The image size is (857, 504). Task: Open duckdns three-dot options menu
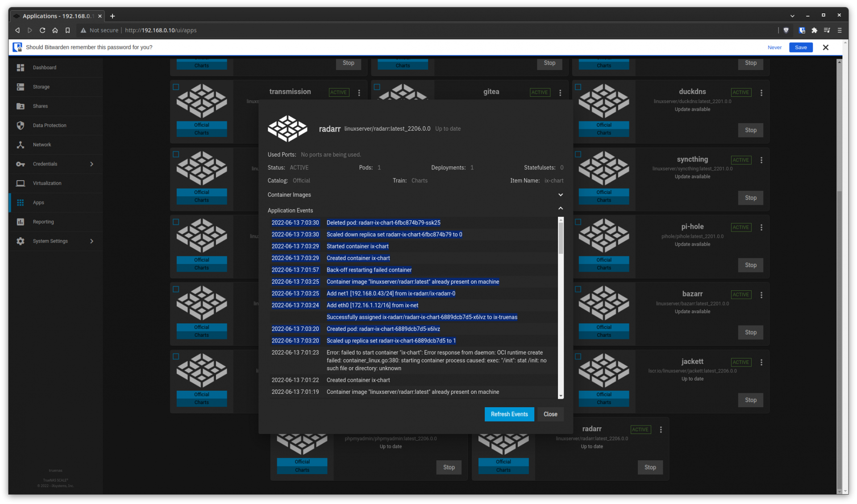tap(761, 93)
